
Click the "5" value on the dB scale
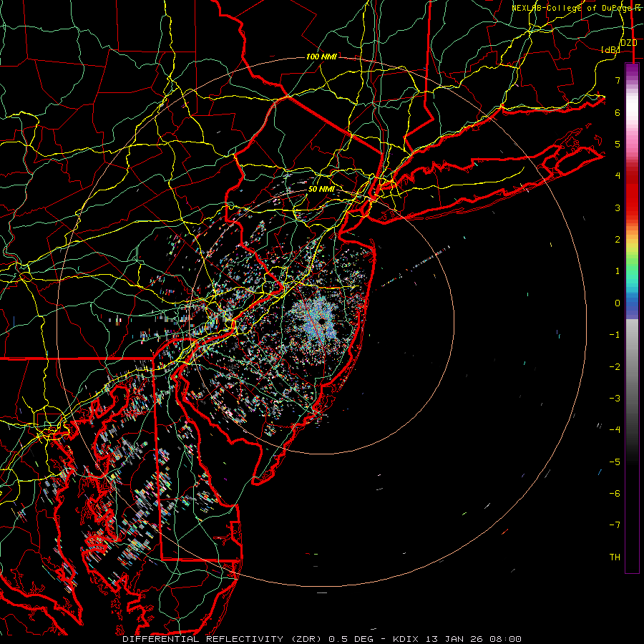(618, 144)
